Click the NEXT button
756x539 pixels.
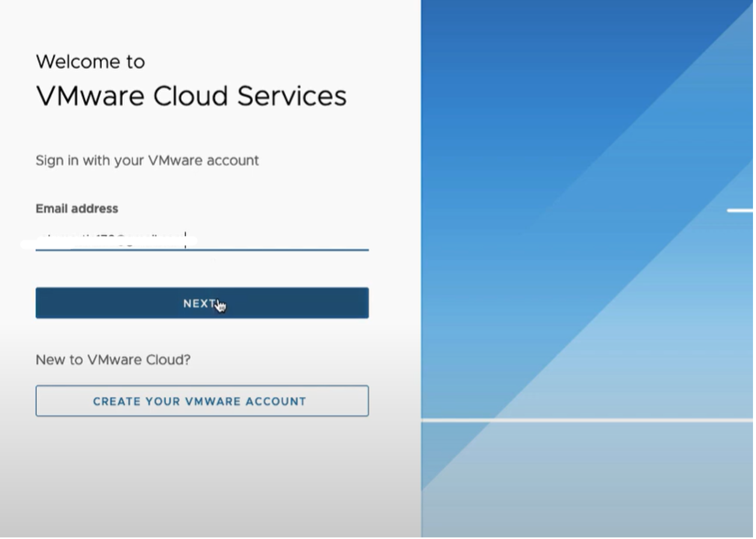202,303
